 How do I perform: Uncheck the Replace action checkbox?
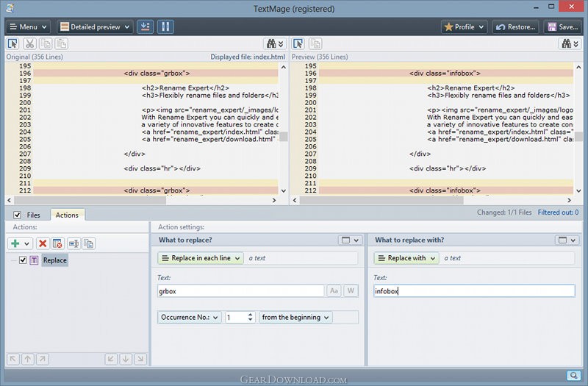[23, 260]
